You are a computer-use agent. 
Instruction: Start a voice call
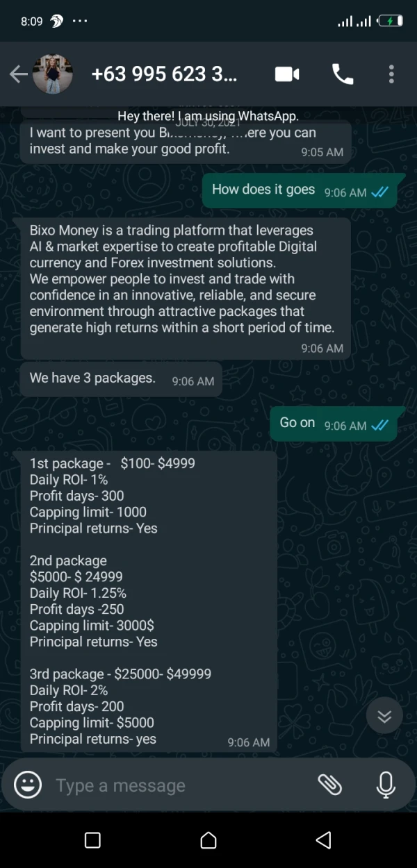[x=343, y=74]
